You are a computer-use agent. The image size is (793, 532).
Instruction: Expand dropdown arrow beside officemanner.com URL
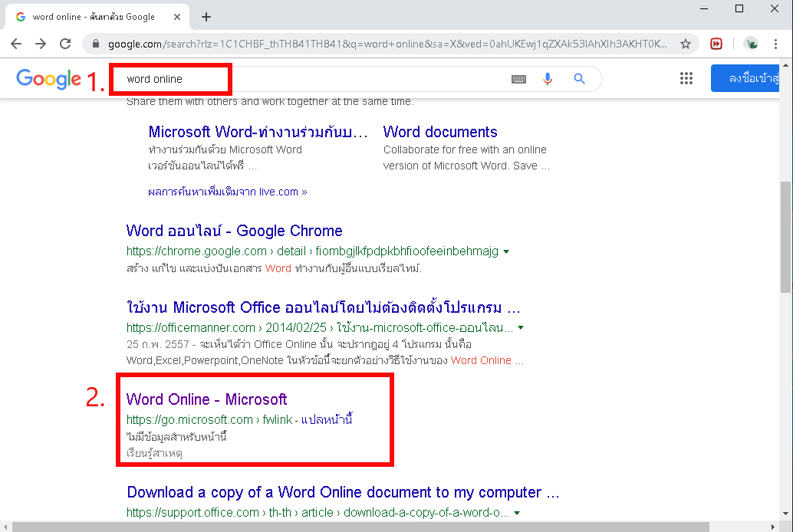[x=521, y=328]
